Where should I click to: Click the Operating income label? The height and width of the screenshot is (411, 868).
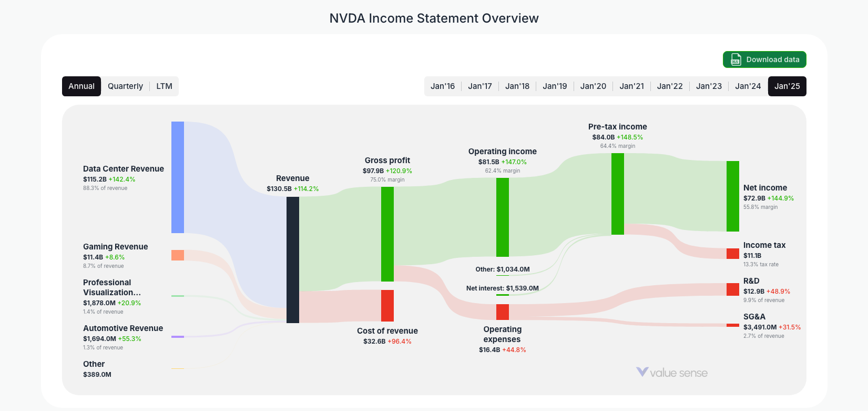point(503,152)
